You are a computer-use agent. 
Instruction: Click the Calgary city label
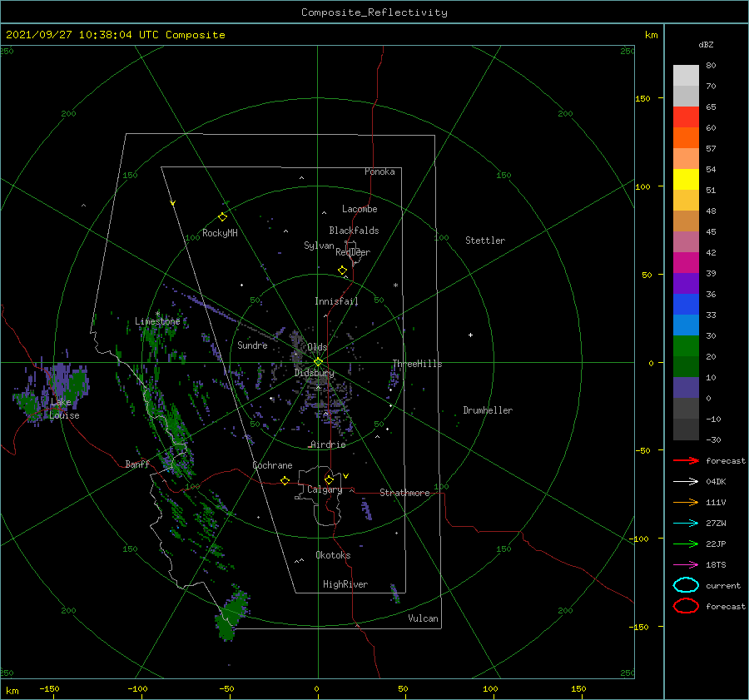click(x=325, y=489)
